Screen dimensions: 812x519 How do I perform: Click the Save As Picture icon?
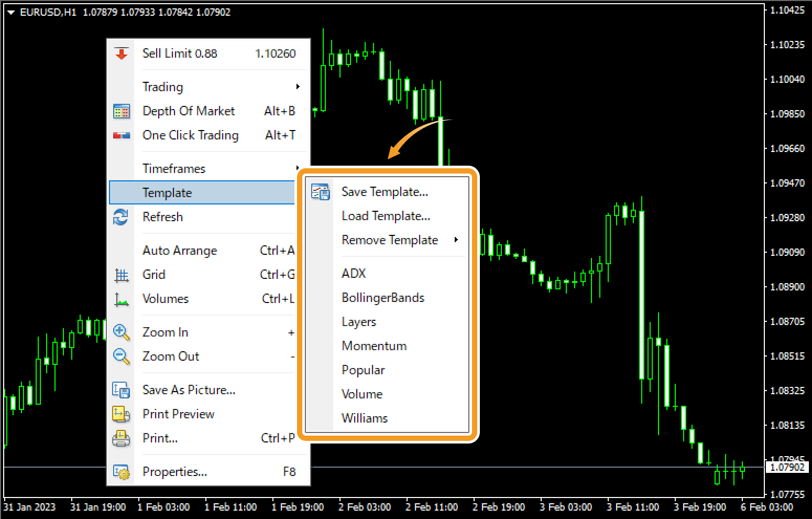pos(122,390)
